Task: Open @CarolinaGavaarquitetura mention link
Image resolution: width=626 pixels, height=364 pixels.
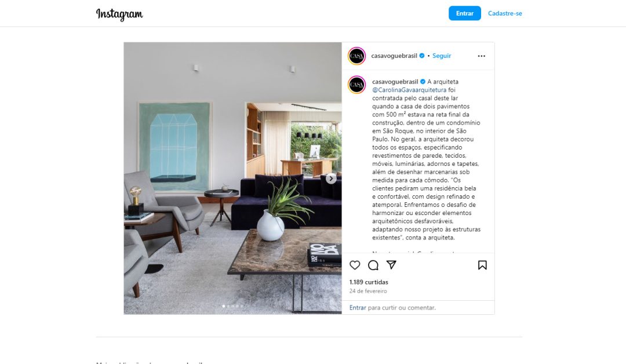Action: [x=409, y=90]
